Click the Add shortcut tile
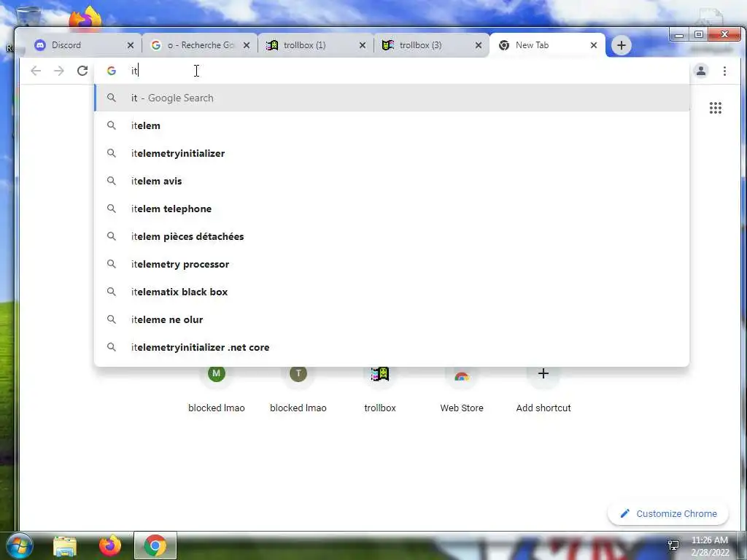Viewport: 747px width, 560px height. click(x=543, y=388)
